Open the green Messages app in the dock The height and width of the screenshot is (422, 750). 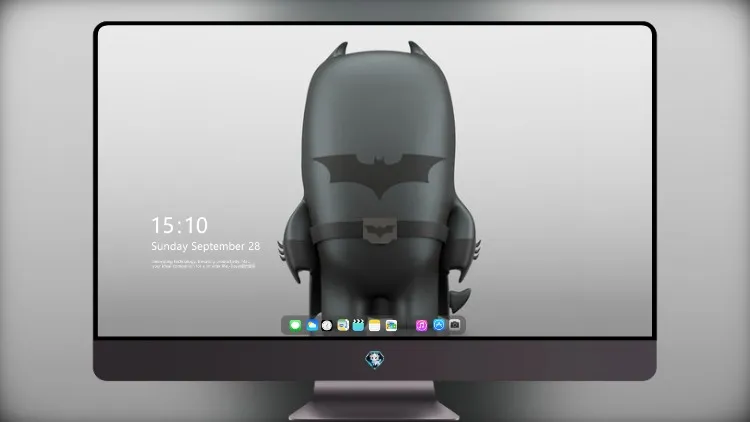(x=295, y=325)
